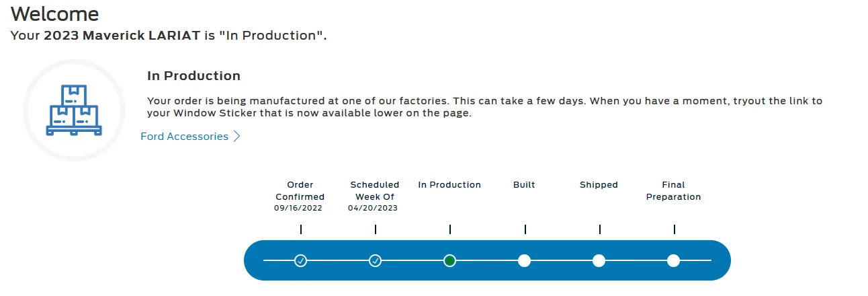Click the In Production timeline label
Screen dimensions: 868x296
click(449, 184)
